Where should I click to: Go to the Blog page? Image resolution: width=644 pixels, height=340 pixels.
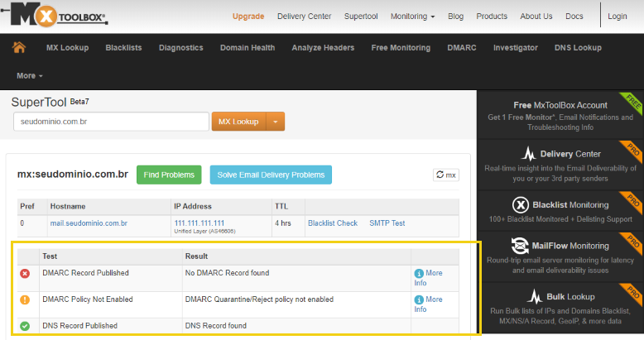(455, 17)
